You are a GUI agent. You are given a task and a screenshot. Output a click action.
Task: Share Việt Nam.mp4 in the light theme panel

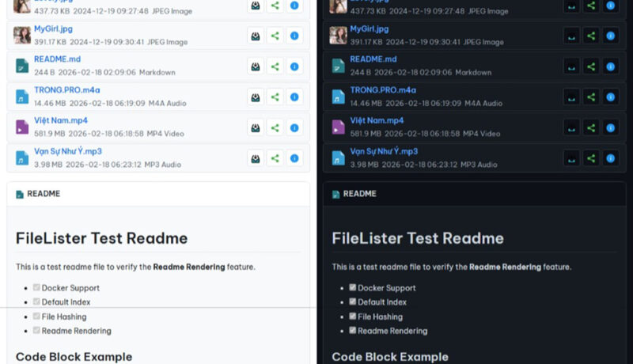[x=275, y=128]
